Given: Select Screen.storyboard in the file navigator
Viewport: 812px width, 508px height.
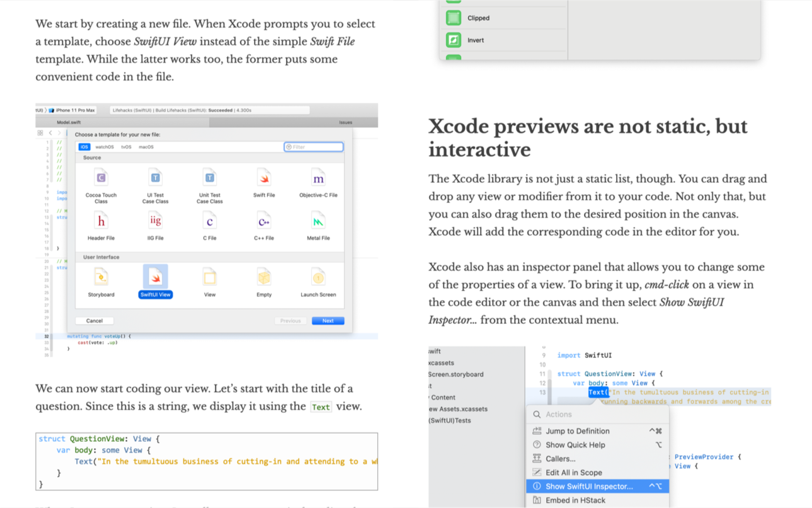Looking at the screenshot, I should click(x=456, y=374).
